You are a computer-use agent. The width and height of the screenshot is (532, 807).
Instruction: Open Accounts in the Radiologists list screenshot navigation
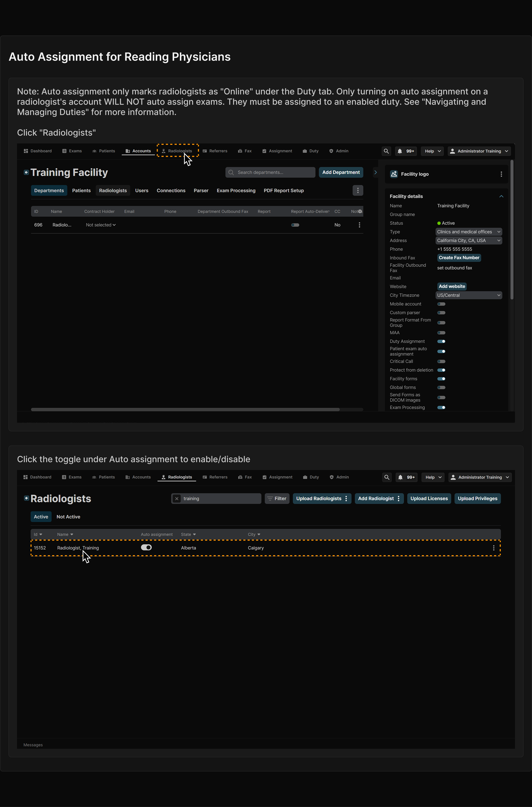point(138,477)
